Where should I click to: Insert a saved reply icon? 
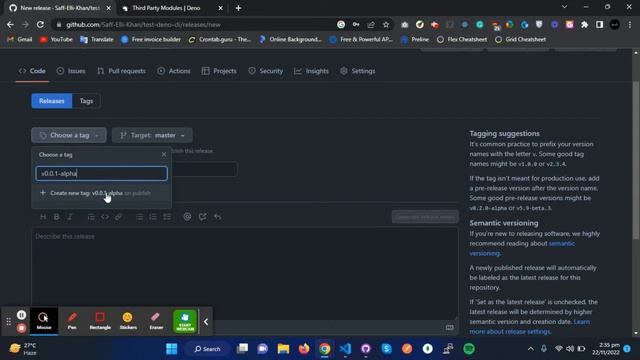(x=218, y=217)
